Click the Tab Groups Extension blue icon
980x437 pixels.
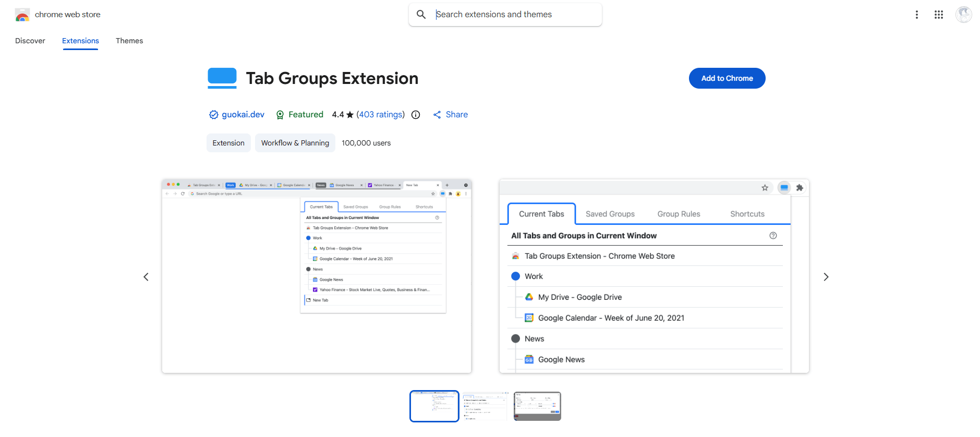click(222, 78)
